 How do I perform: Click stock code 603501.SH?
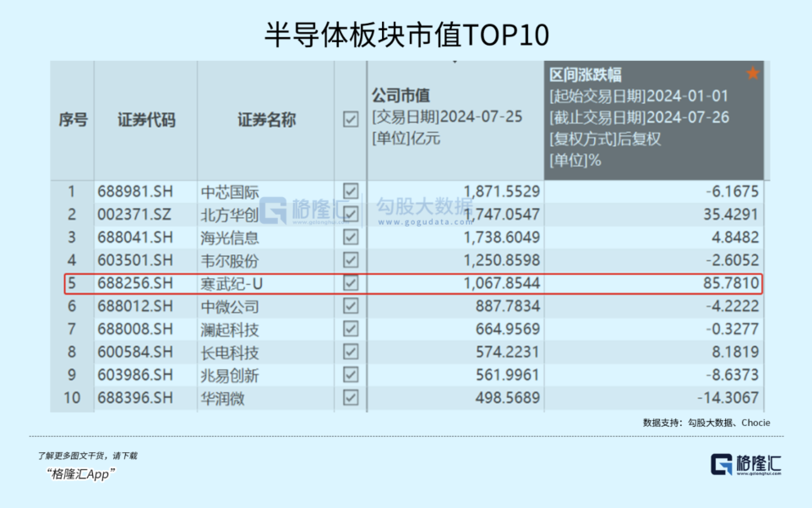pyautogui.click(x=135, y=260)
